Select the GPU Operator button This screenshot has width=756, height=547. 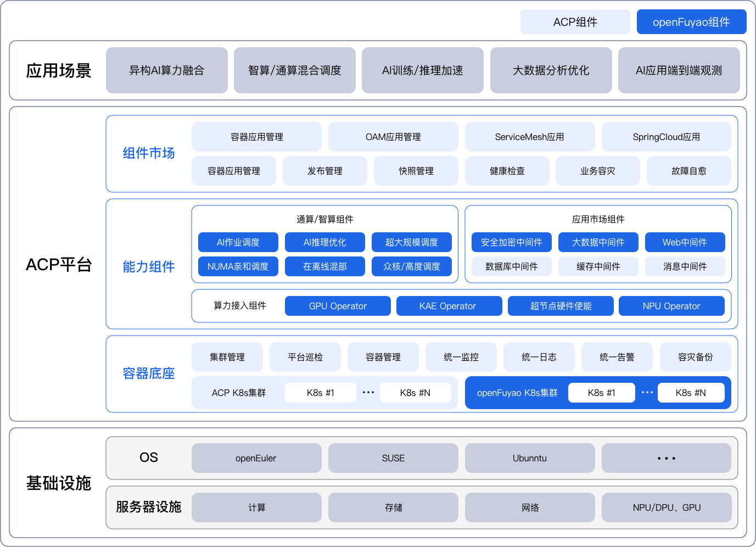point(338,306)
